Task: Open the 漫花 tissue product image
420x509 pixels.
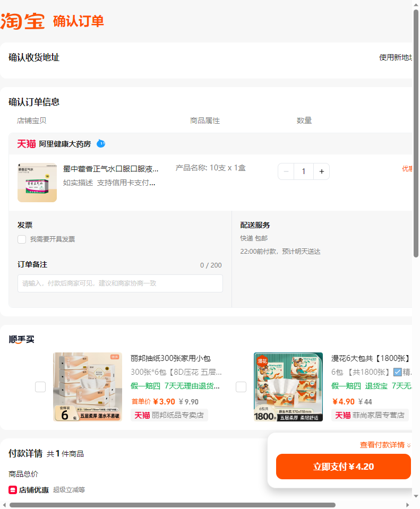Action: pyautogui.click(x=288, y=387)
